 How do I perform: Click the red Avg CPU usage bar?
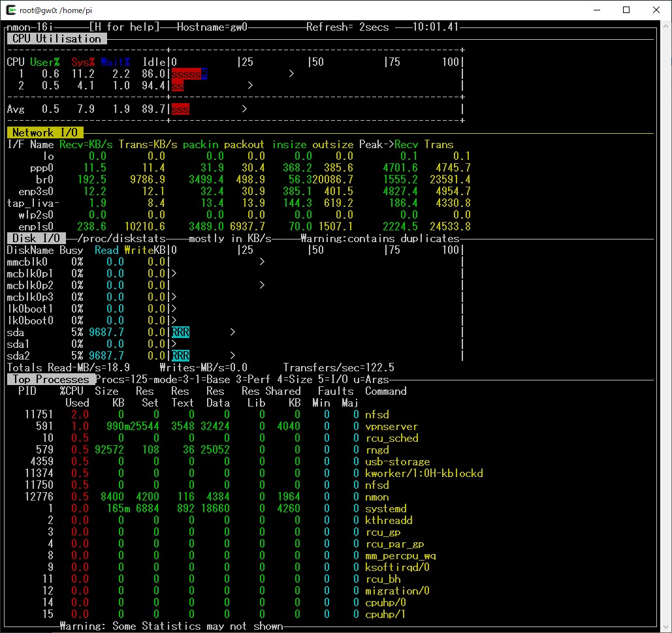[x=180, y=109]
